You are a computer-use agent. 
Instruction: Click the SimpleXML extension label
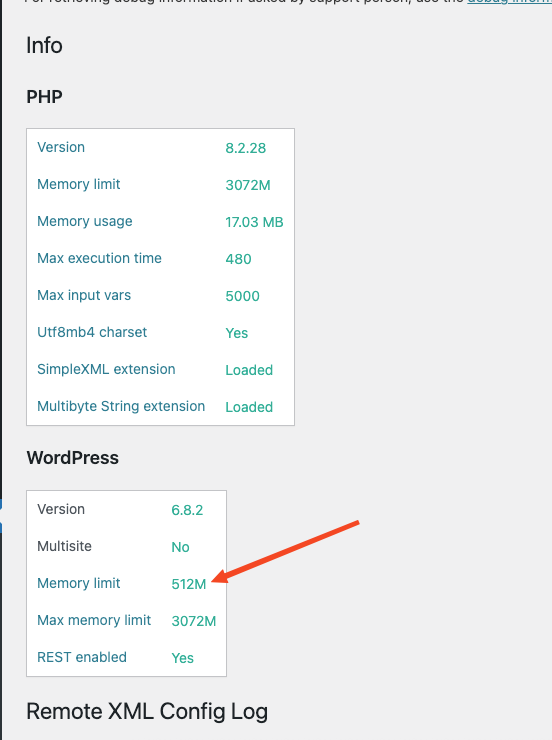click(106, 369)
